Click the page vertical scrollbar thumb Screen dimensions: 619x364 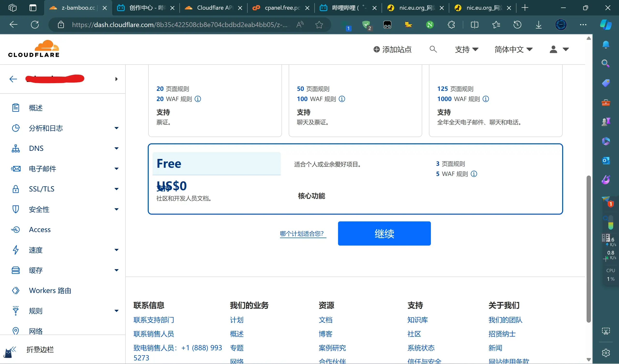coord(589,249)
